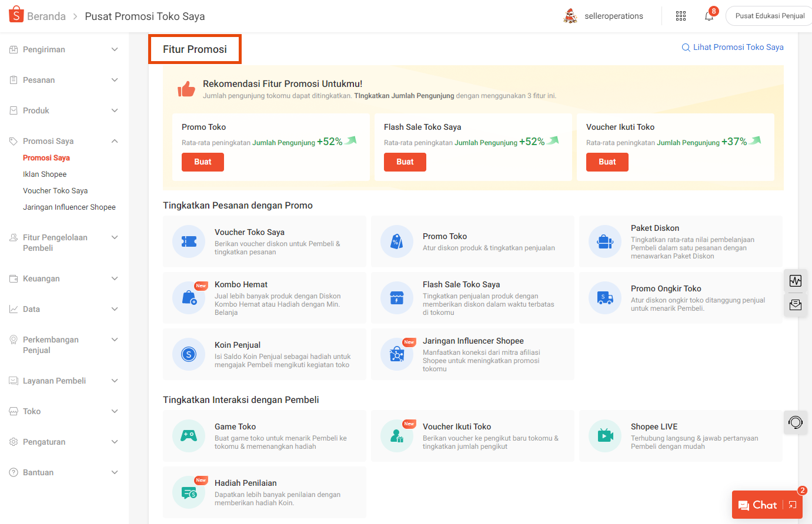Click the Game Toko title text
The image size is (812, 524).
point(235,427)
